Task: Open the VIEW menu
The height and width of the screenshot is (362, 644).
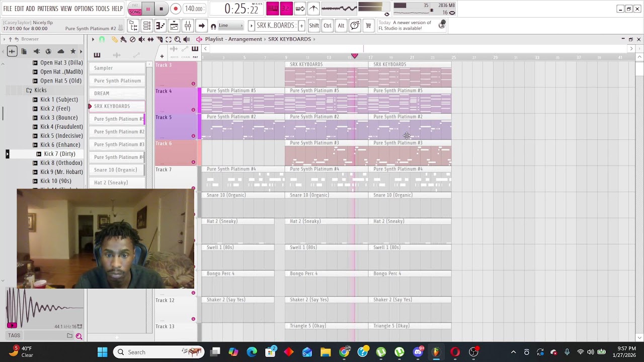Action: (66, 9)
